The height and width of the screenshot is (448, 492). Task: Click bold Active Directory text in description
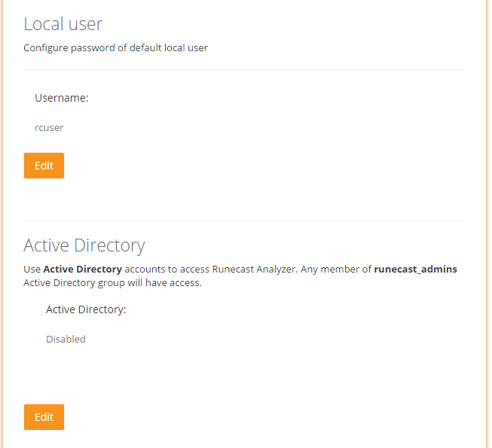coord(82,270)
